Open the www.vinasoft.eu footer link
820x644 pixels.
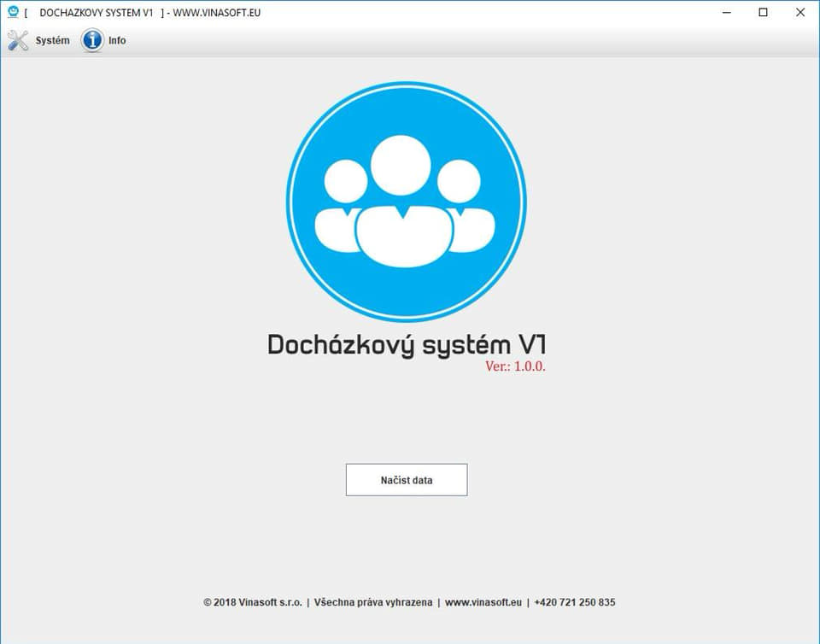click(x=483, y=602)
